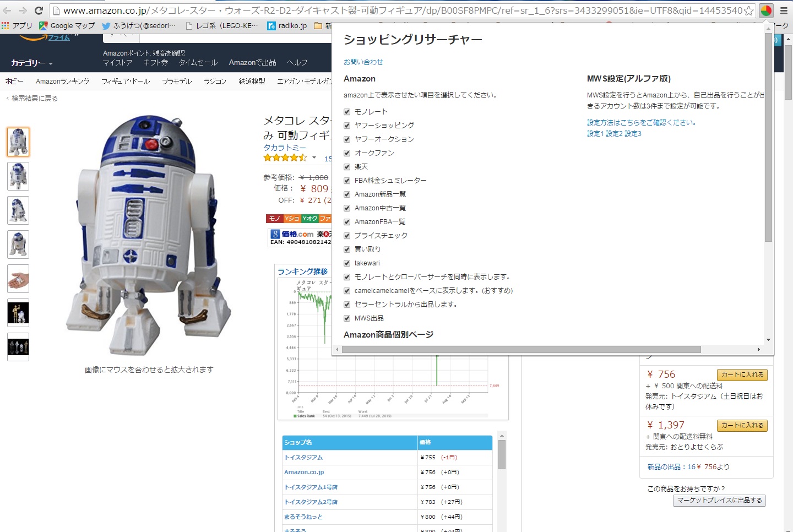Toggle the MWS出品 checkbox
Image resolution: width=793 pixels, height=532 pixels.
pos(347,318)
